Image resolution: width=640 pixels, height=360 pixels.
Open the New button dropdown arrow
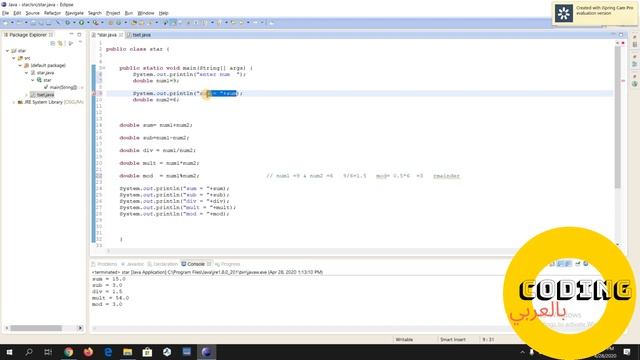point(12,22)
